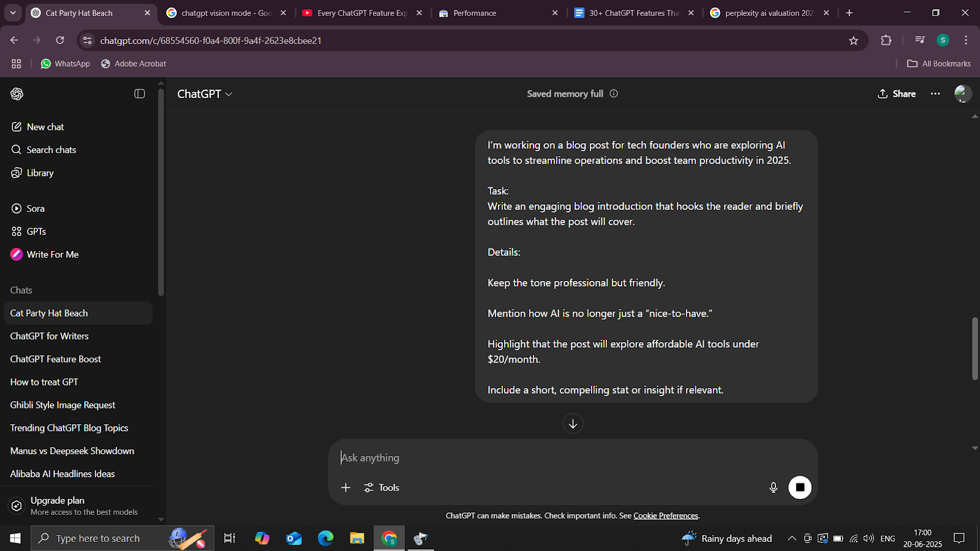Open a new browser tab

point(849,13)
